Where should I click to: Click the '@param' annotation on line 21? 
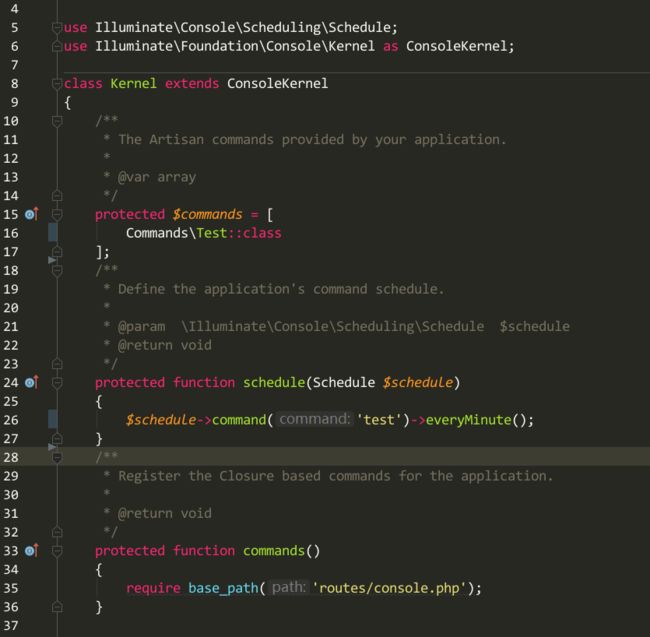[142, 327]
